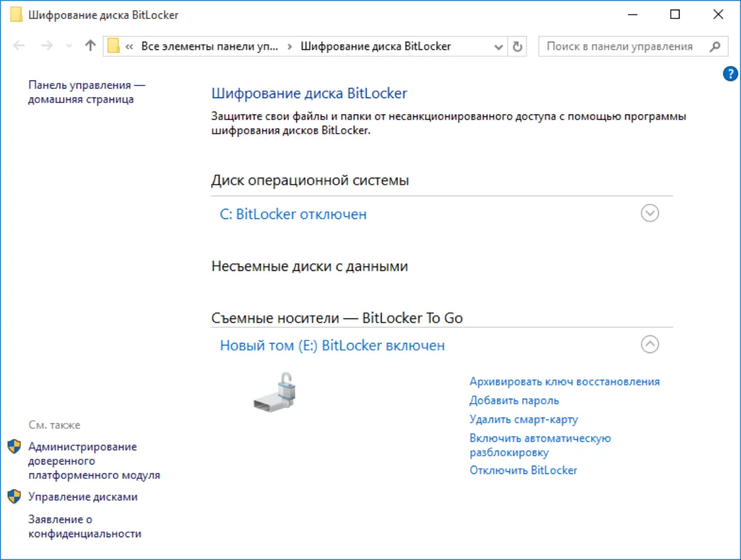Open 'Заявление о конфиденциальности' link
Screen dimensions: 741x560
pos(85,526)
